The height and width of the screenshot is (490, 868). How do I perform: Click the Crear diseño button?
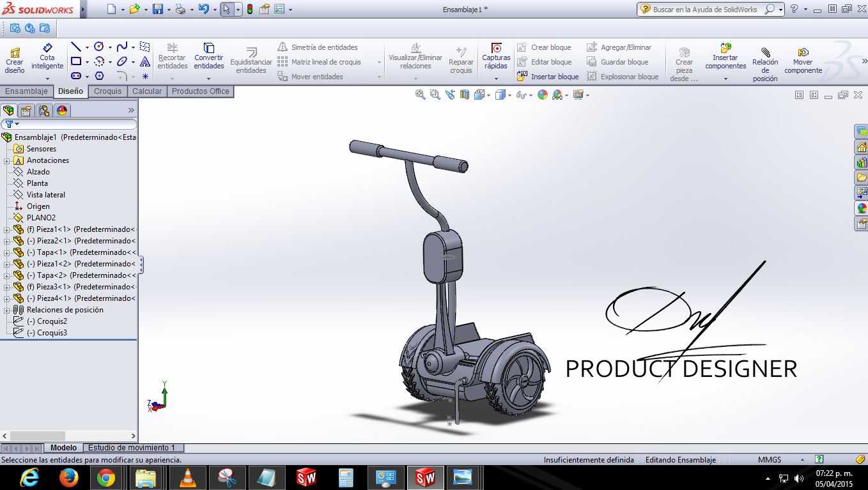pyautogui.click(x=15, y=61)
